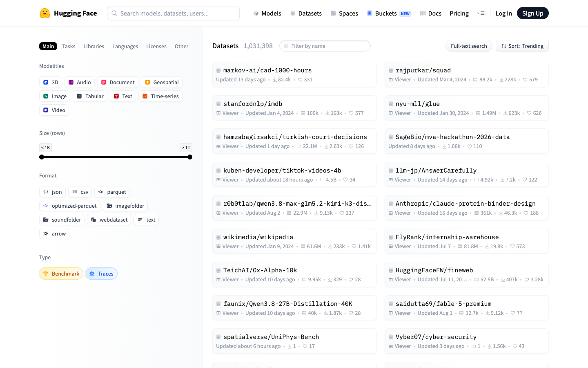The image size is (588, 368).
Task: Click the json format icon
Action: tap(46, 192)
